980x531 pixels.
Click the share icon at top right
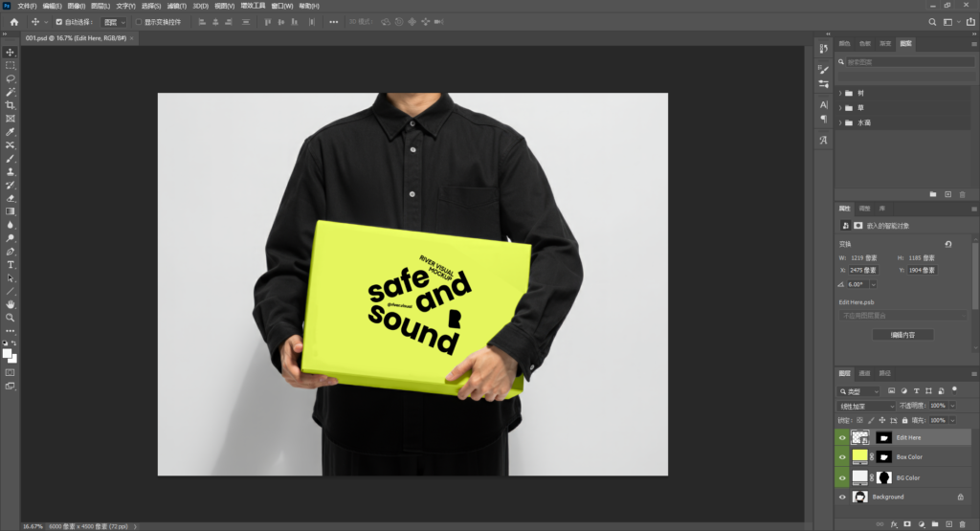(970, 22)
